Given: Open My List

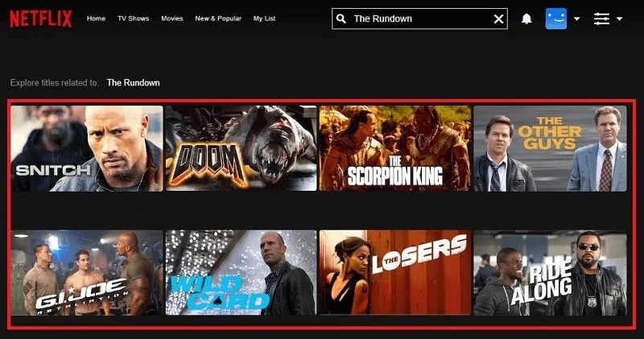Looking at the screenshot, I should tap(265, 19).
